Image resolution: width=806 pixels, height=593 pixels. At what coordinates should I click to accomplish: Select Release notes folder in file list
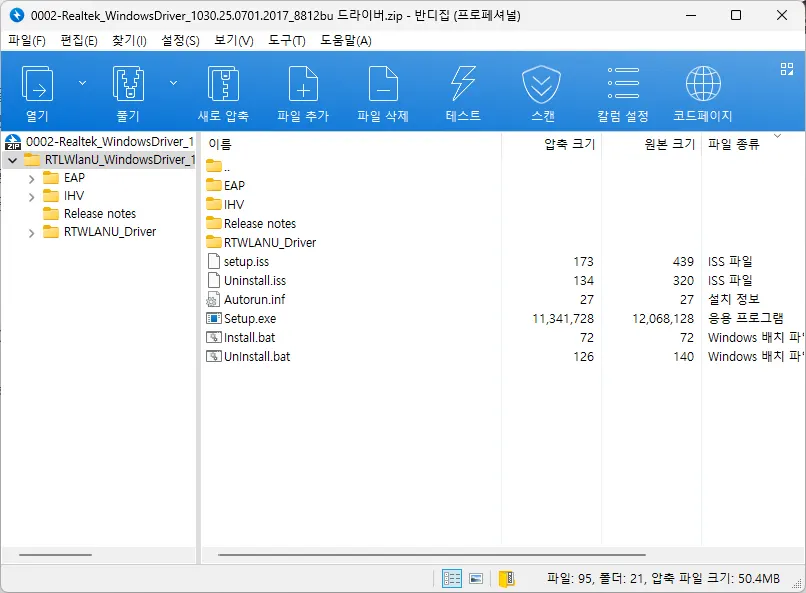(251, 224)
